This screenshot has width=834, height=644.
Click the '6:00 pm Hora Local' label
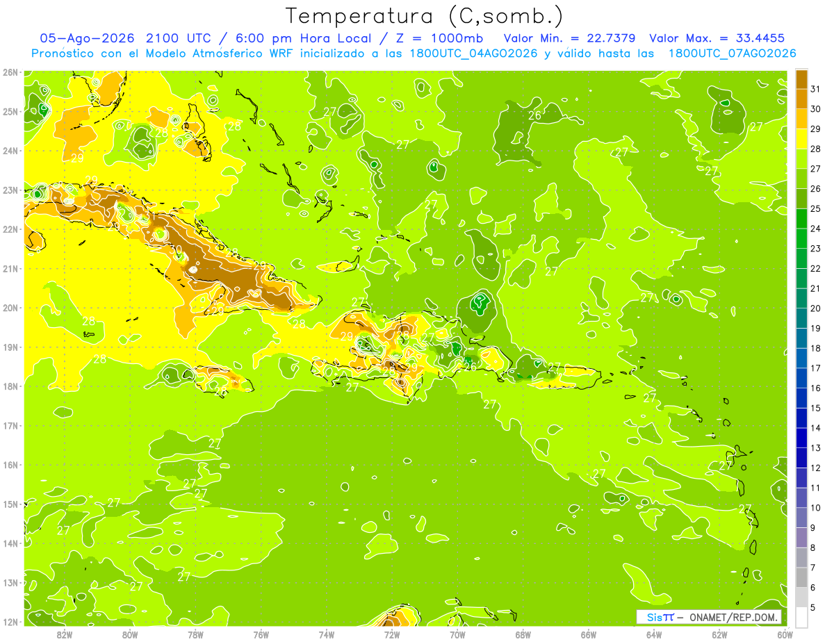click(x=304, y=38)
